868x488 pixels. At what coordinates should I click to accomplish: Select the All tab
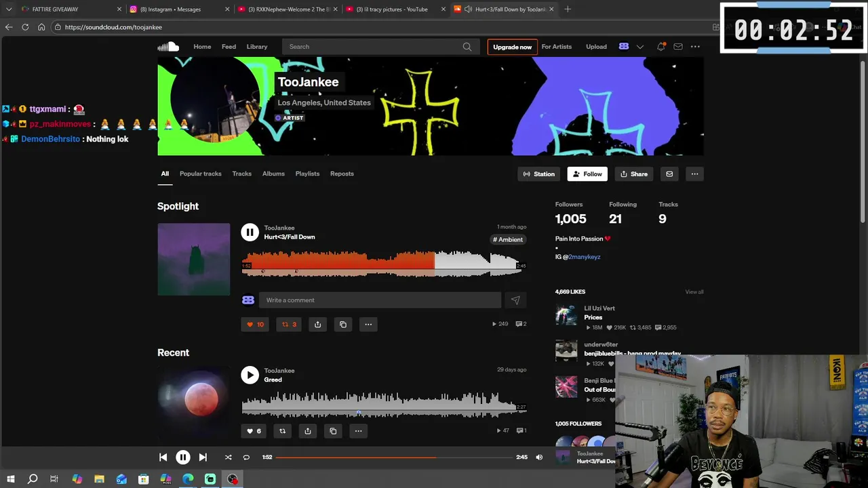(x=165, y=174)
